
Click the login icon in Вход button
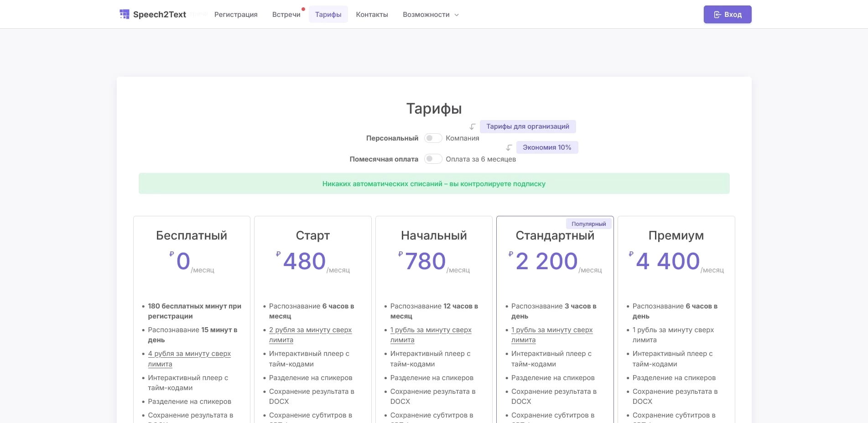point(717,15)
